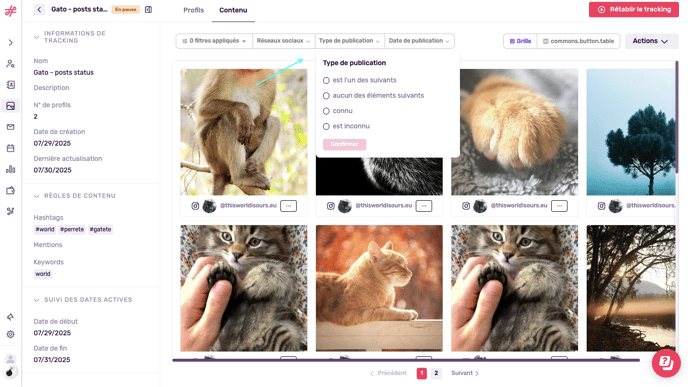This screenshot has height=387, width=688.
Task: Click Instagram icon under the paw photo
Action: tap(466, 206)
